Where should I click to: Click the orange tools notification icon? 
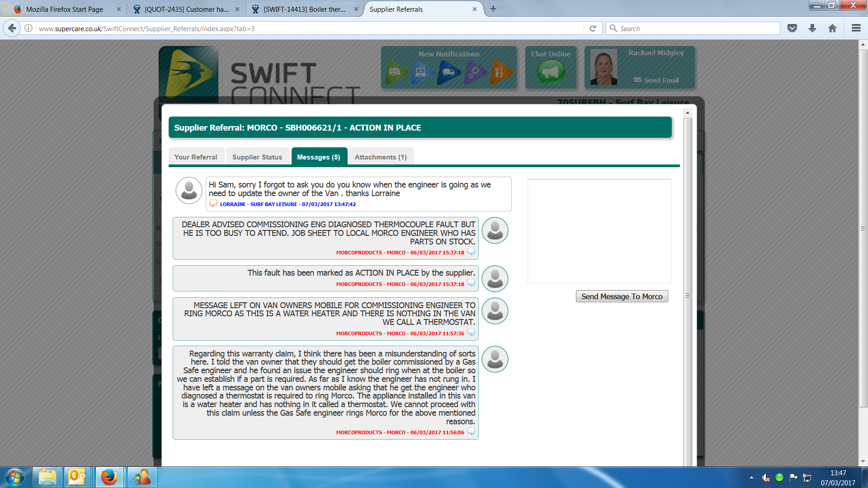point(500,72)
